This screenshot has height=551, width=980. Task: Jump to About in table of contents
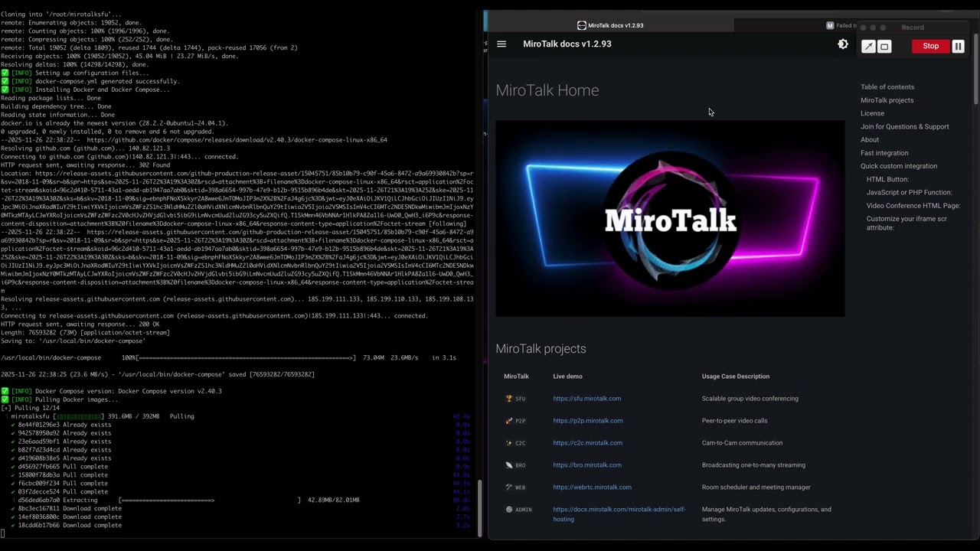coord(870,139)
